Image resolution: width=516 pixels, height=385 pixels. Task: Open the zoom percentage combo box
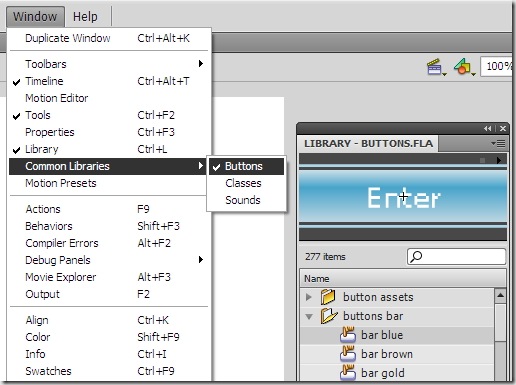pos(497,66)
